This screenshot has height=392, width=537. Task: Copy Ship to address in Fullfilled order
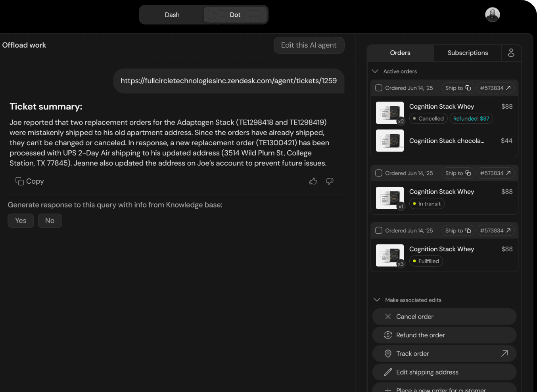pos(468,231)
